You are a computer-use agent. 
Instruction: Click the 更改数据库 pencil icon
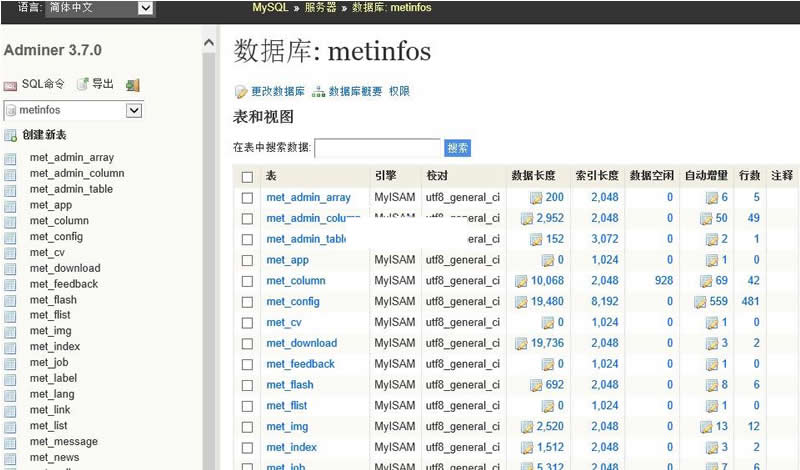coord(240,91)
